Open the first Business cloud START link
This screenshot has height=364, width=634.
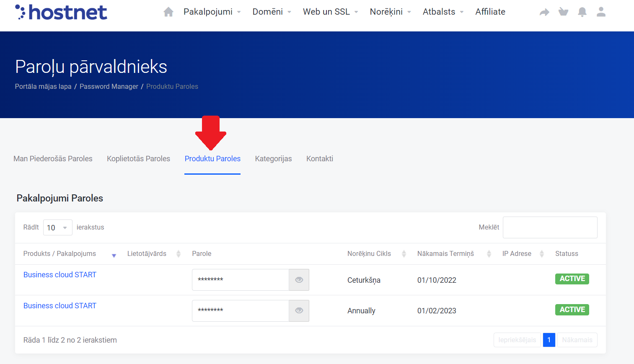click(60, 275)
